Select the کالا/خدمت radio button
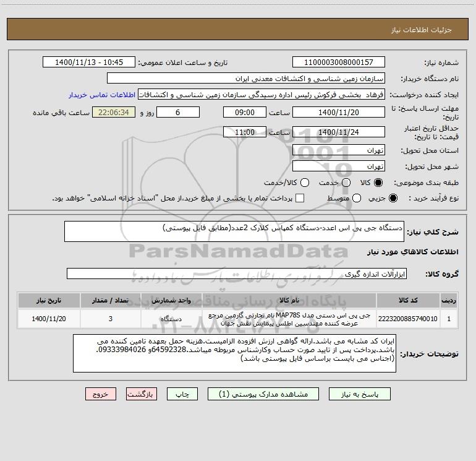 pos(305,183)
